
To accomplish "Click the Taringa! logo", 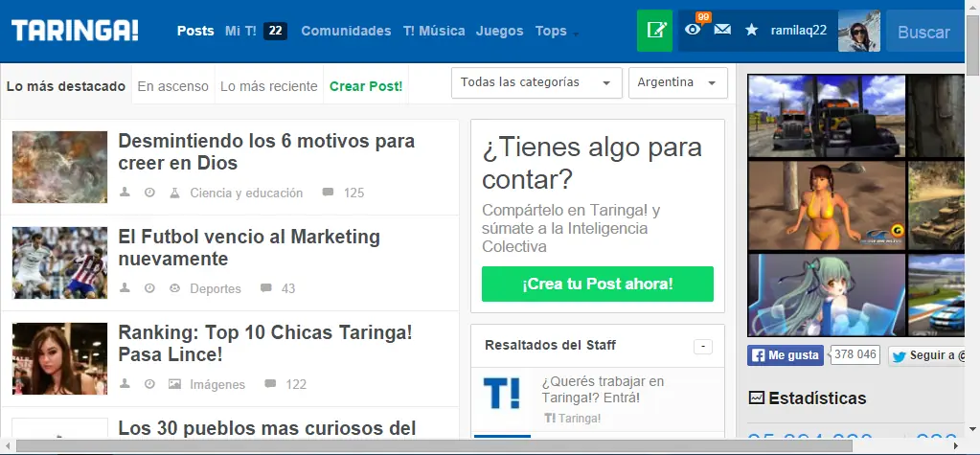I will tap(75, 31).
